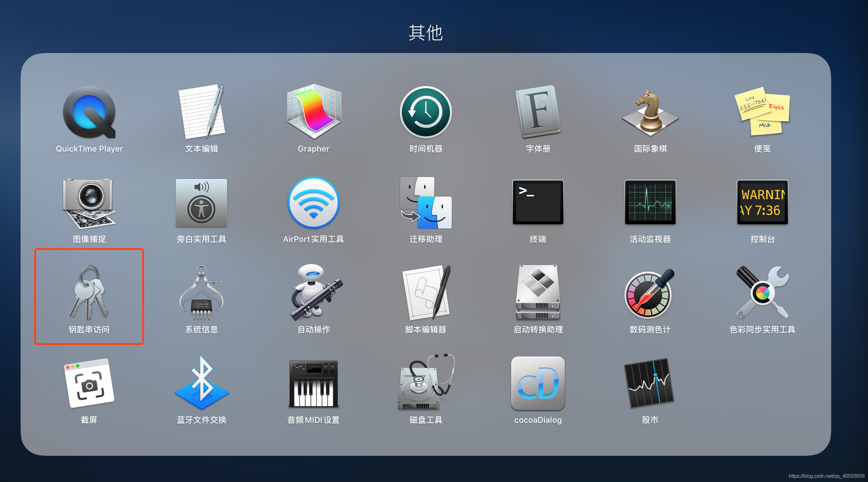Image resolution: width=868 pixels, height=482 pixels.
Task: Open 启动转换助理 Boot Camp icon
Action: coord(538,292)
